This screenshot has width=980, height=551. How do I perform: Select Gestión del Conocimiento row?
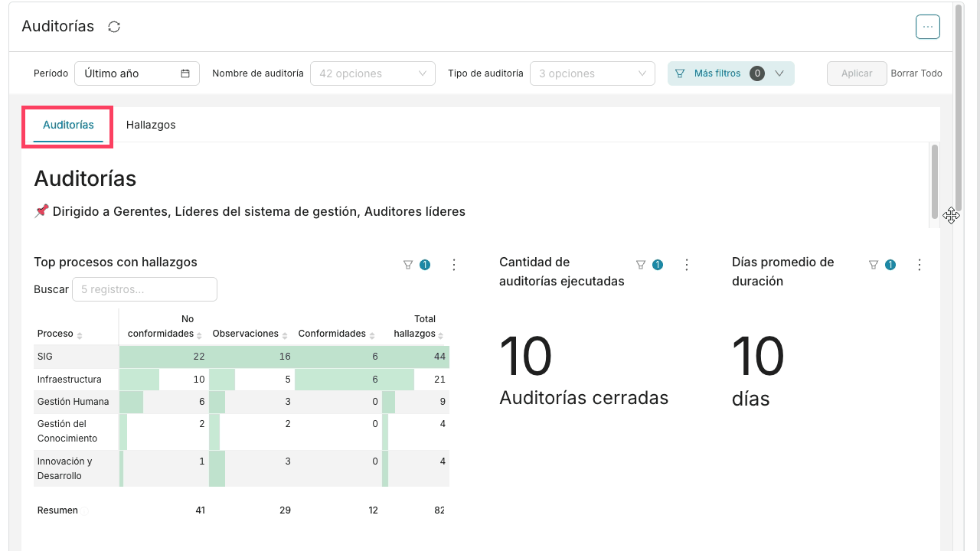pyautogui.click(x=241, y=432)
